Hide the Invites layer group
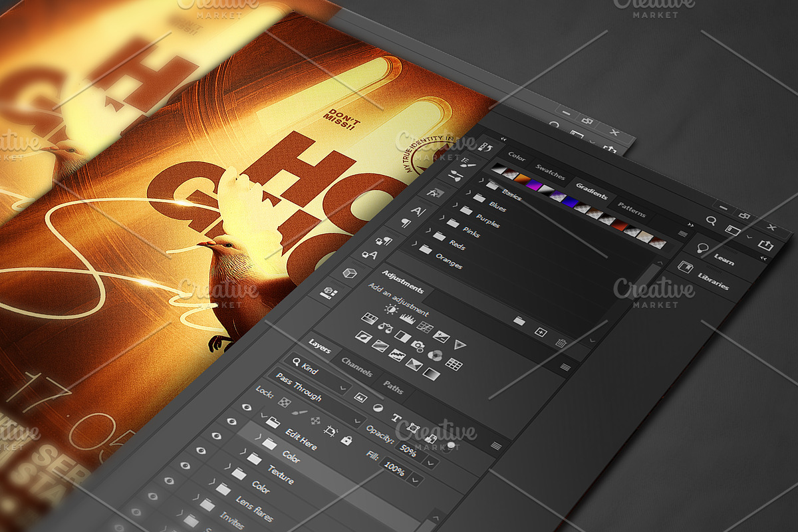Screen dimensions: 798x532 [169, 480]
